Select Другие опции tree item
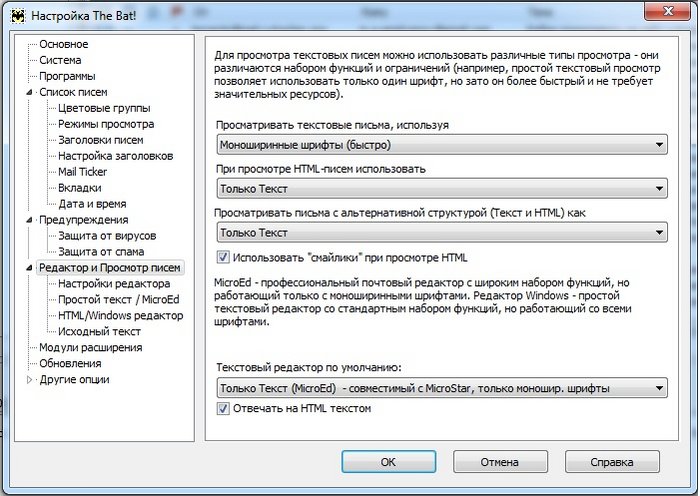700x496 pixels. [x=75, y=379]
